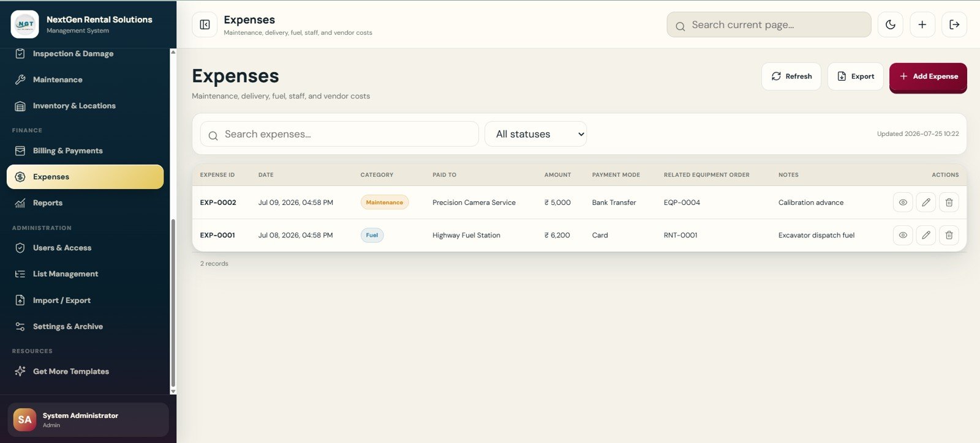Click System Administrator profile name
This screenshot has width=980, height=443.
coord(80,415)
